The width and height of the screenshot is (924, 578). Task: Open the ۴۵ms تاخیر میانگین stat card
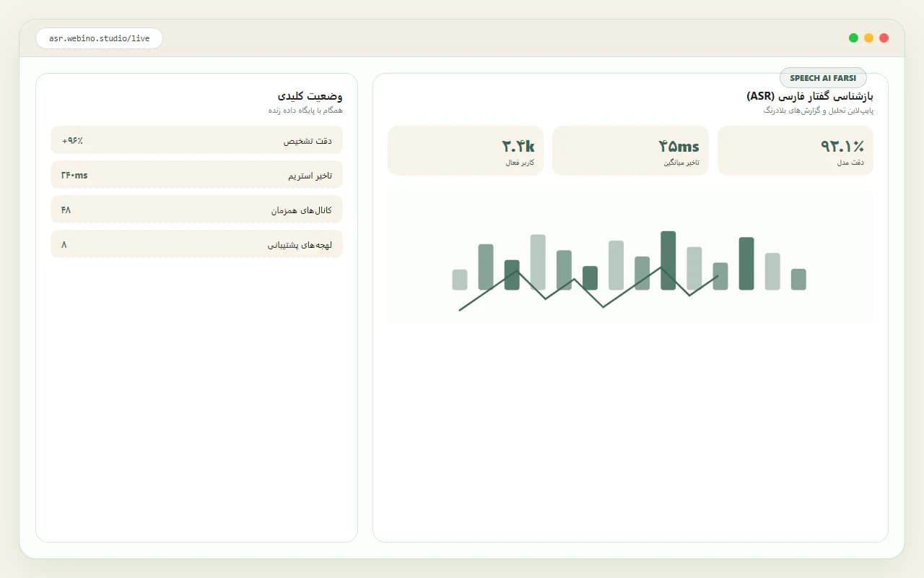630,150
